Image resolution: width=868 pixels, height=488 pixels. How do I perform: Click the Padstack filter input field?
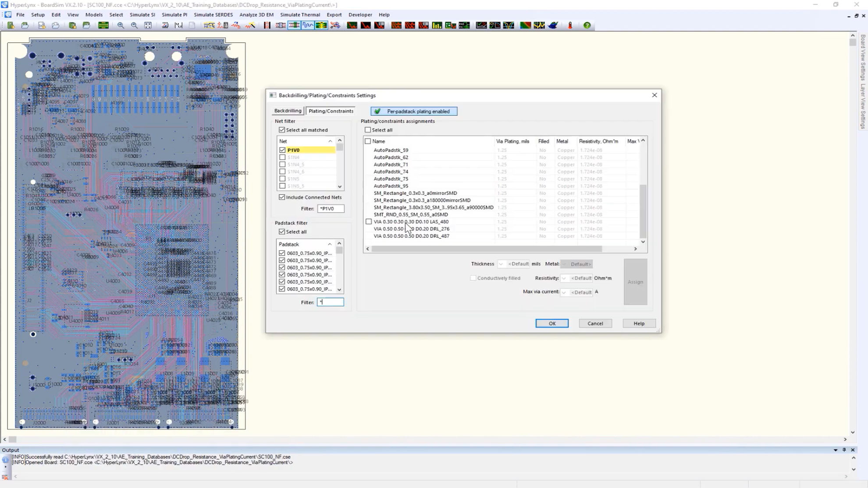(x=331, y=302)
